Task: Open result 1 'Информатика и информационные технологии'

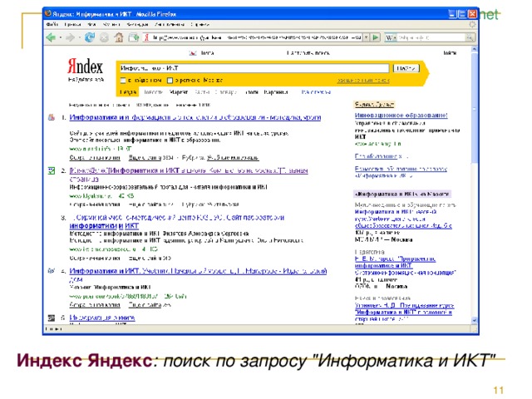Action: pos(195,117)
